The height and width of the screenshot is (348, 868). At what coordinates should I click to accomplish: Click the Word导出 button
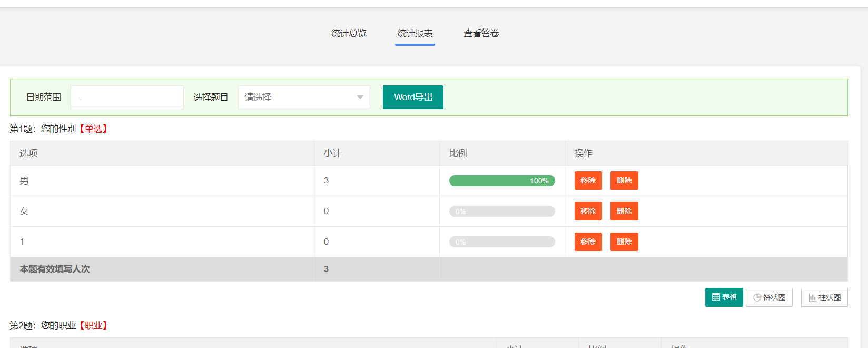(x=413, y=98)
